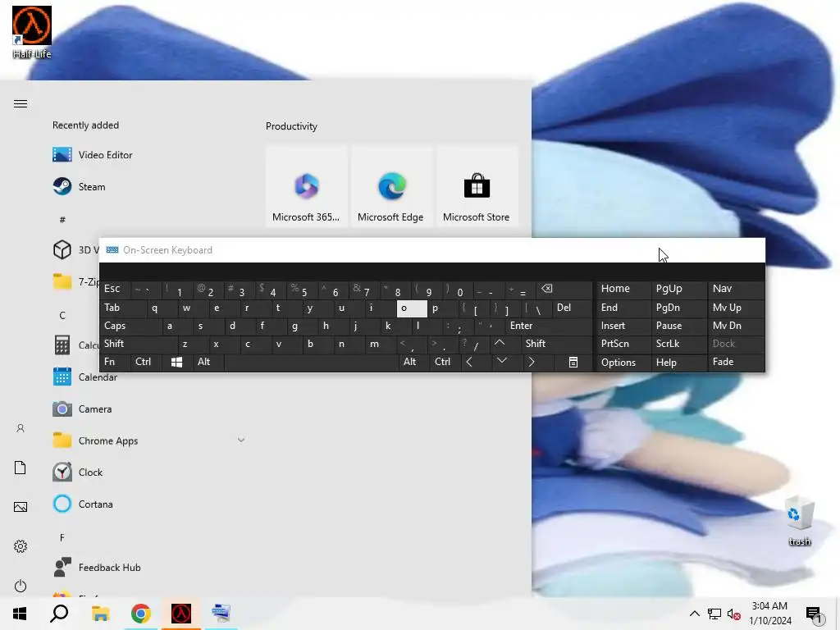Click the Esc key on the keyboard
The image size is (840, 630).
pyautogui.click(x=115, y=289)
